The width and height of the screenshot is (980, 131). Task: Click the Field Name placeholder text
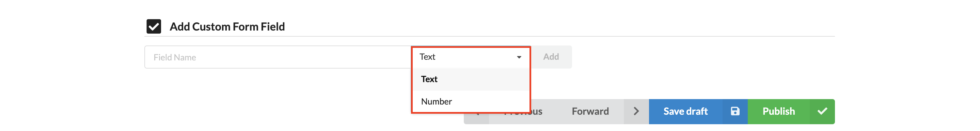pyautogui.click(x=175, y=57)
